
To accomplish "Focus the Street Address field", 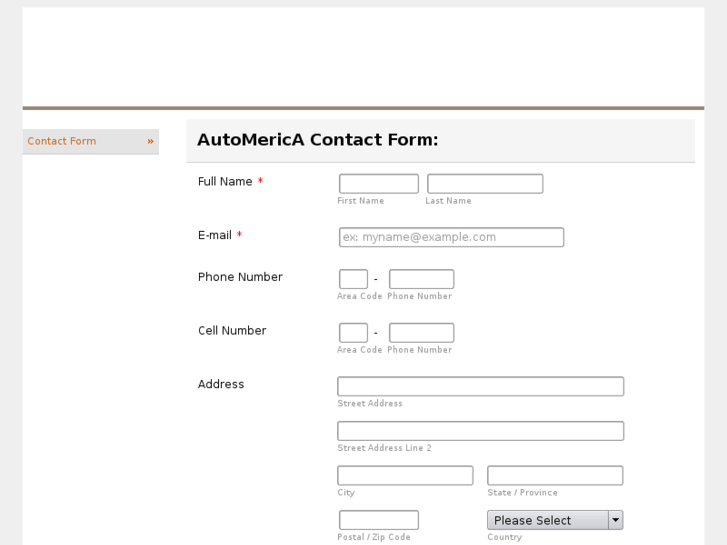I will [480, 386].
